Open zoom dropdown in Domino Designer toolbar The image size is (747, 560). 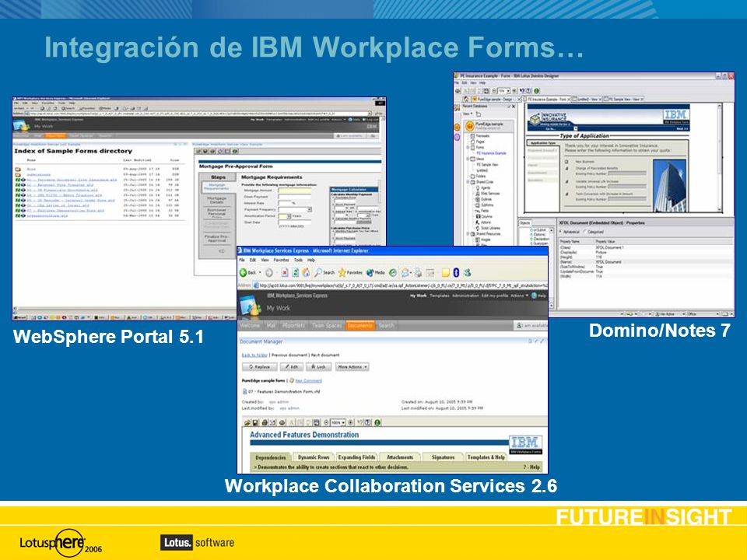click(x=508, y=90)
